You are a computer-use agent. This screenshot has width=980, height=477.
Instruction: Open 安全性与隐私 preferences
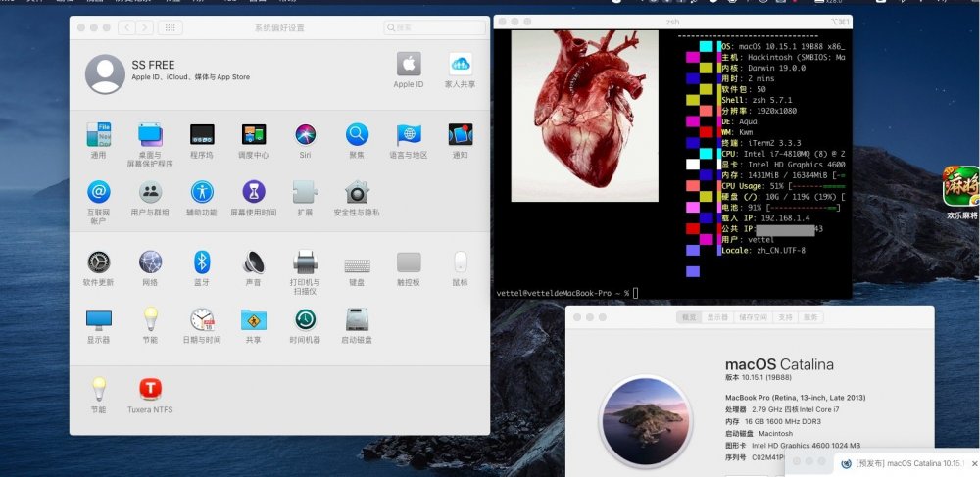(x=357, y=192)
